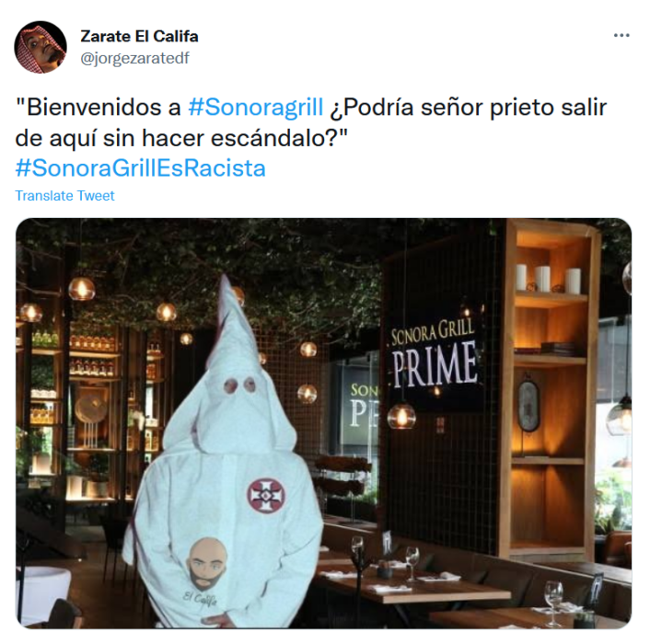
Task: Click the wine glass at photo bottom right
Action: point(553,602)
